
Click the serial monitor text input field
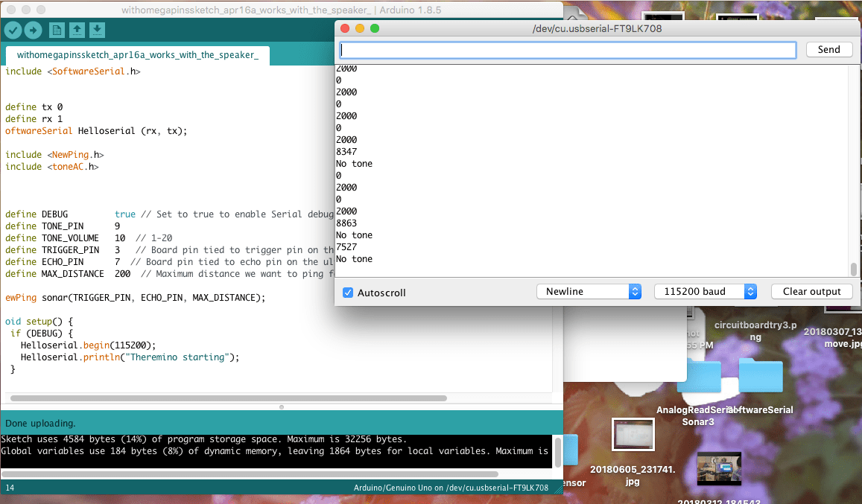(x=568, y=50)
